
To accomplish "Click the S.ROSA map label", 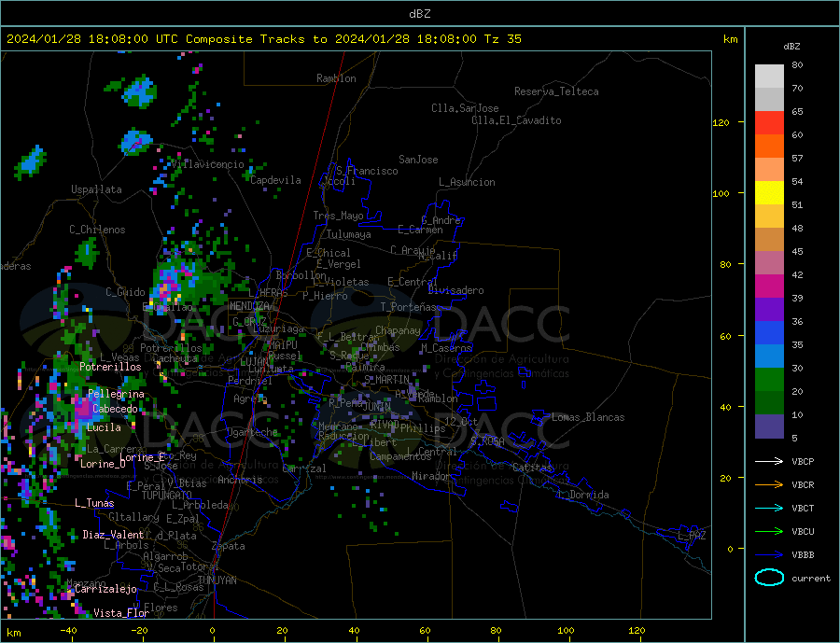I will point(487,441).
